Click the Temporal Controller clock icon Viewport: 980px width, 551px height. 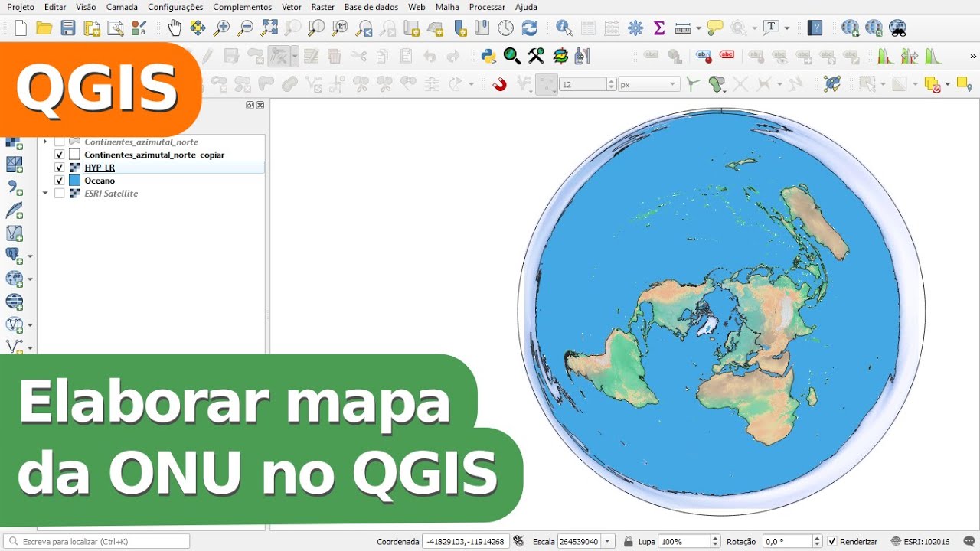click(505, 28)
